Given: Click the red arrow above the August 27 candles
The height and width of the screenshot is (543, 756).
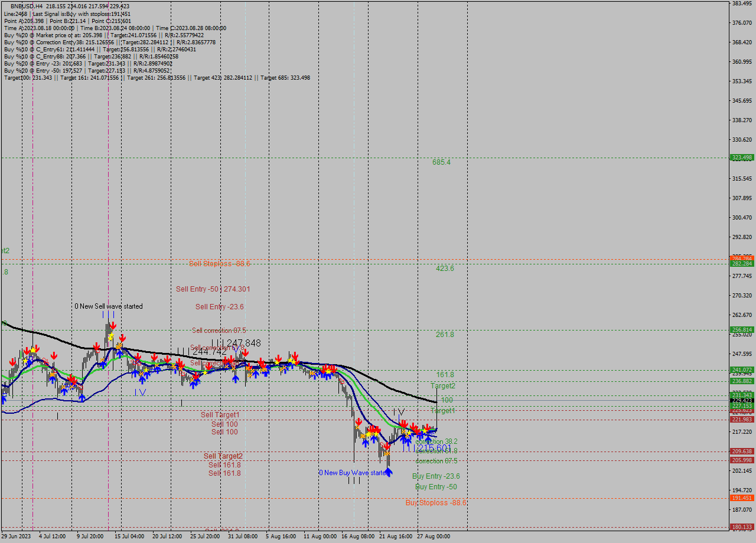Looking at the screenshot, I should 427,426.
